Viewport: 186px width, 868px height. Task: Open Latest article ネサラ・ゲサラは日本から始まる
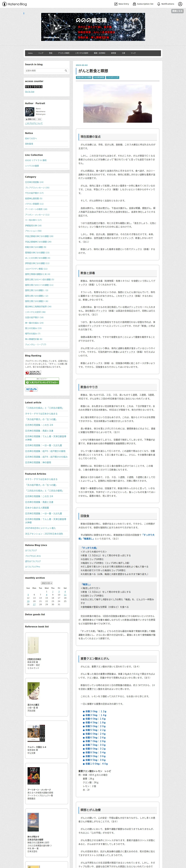point(41,414)
